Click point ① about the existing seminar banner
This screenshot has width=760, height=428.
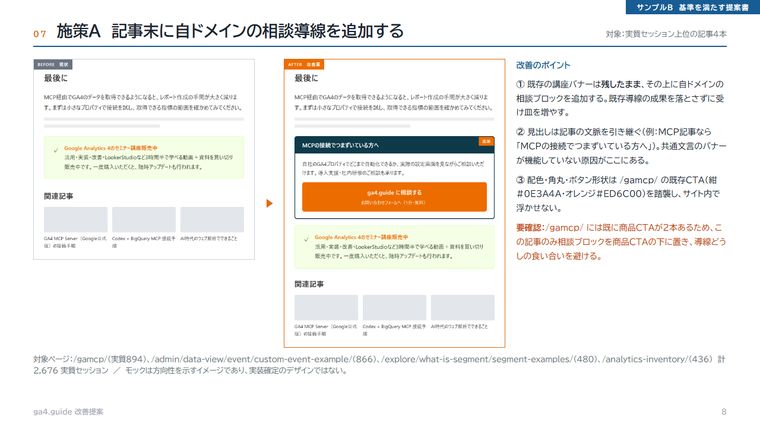coord(620,98)
